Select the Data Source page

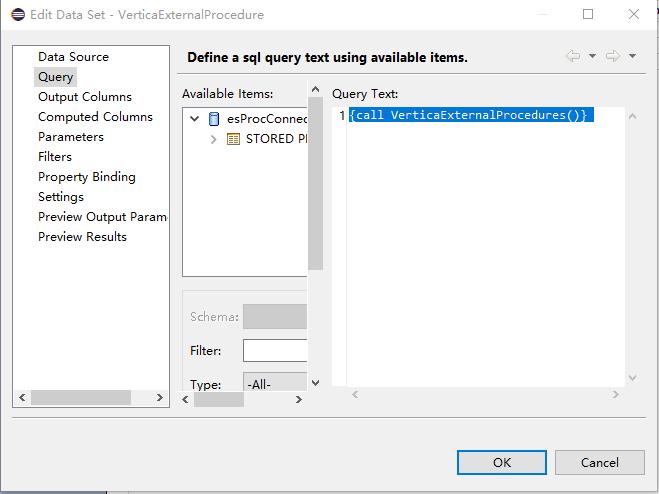73,57
